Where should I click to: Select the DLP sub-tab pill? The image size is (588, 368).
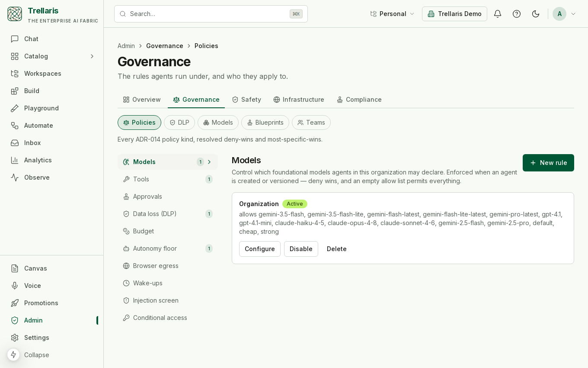coord(179,123)
